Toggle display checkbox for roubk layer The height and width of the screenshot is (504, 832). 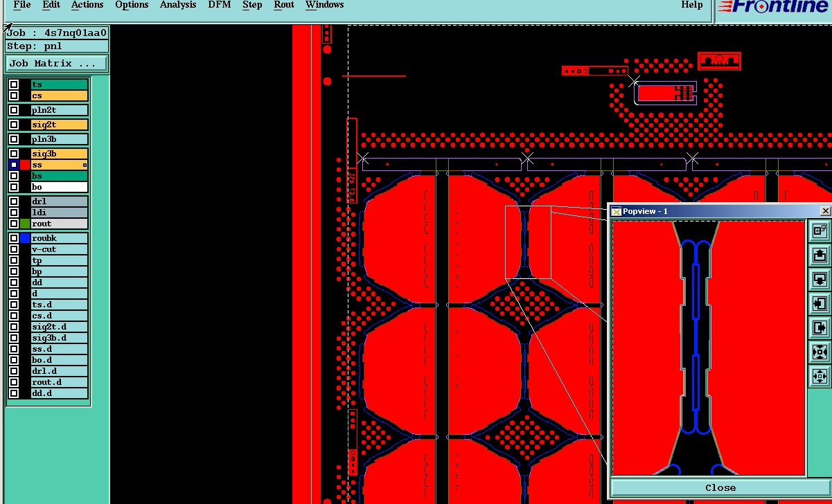14,238
